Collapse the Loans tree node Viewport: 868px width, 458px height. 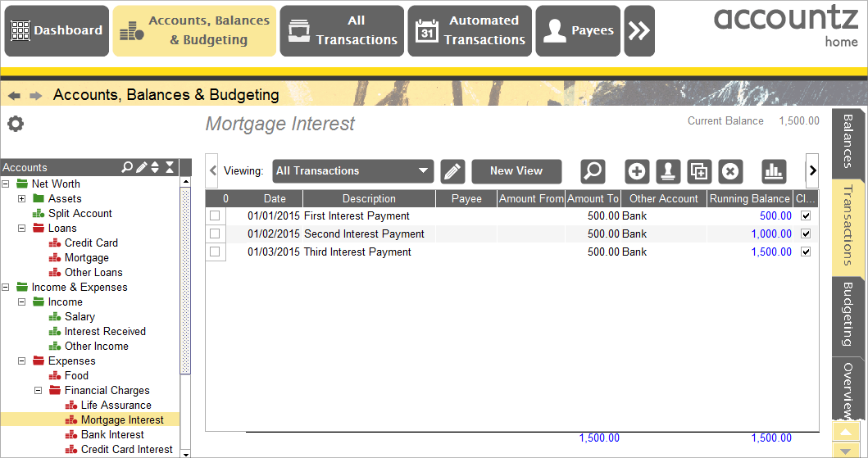[x=21, y=228]
